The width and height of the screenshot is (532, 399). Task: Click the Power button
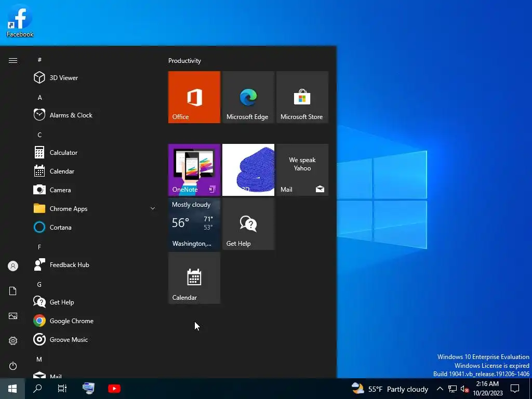(x=13, y=366)
